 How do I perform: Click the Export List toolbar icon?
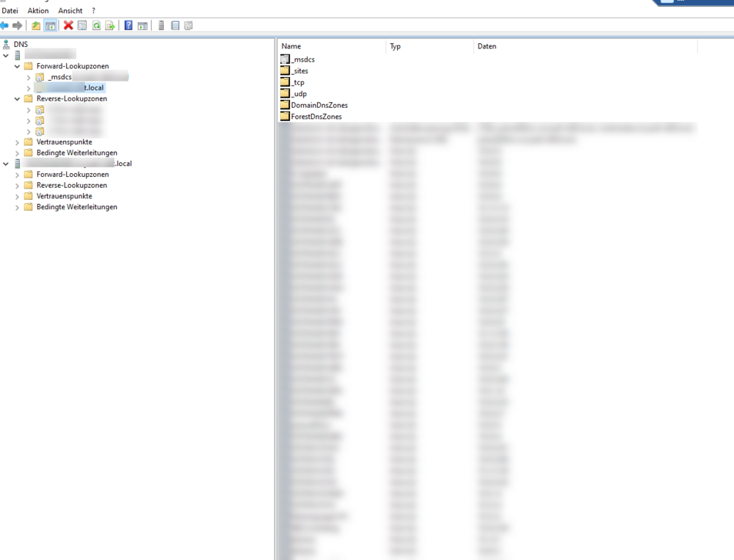click(x=110, y=26)
